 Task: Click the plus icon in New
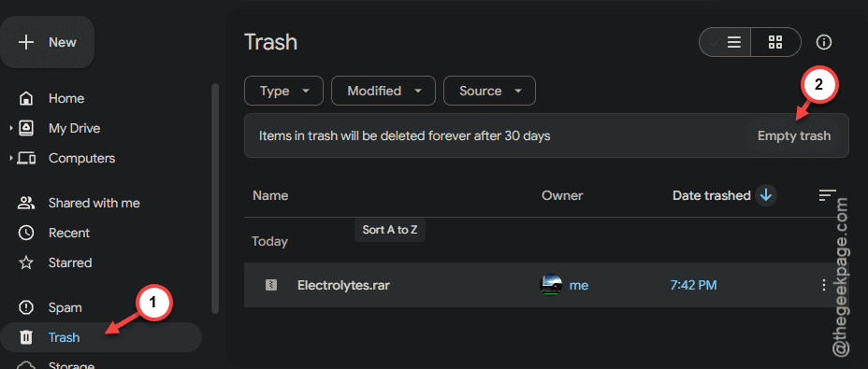tap(26, 43)
